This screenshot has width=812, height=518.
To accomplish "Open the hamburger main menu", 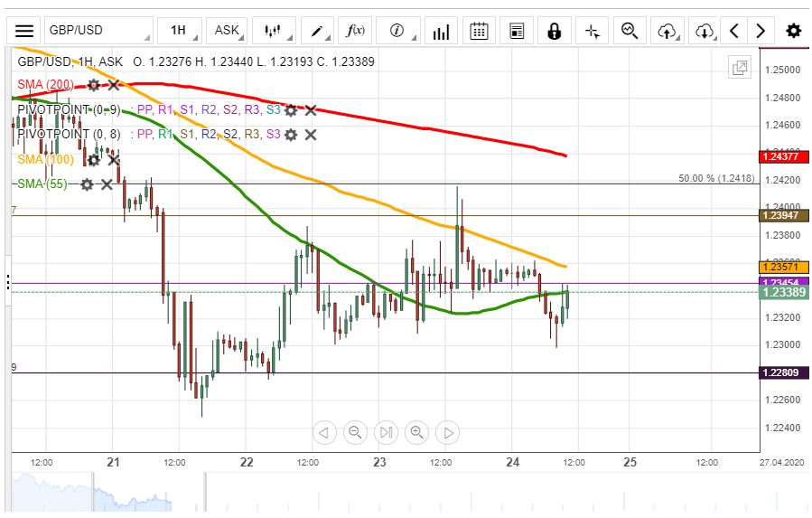I will 23,31.
